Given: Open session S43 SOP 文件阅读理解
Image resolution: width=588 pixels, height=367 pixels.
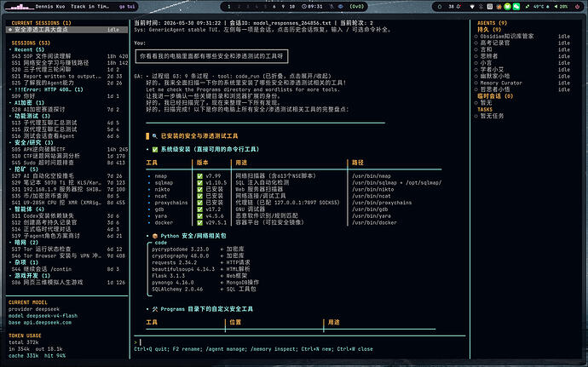Looking at the screenshot, I should 69,56.
